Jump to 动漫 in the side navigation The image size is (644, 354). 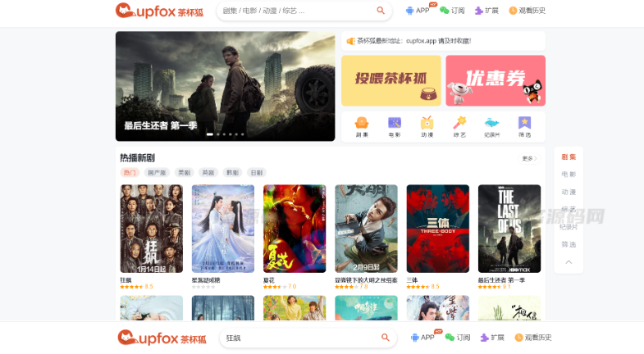coord(569,192)
